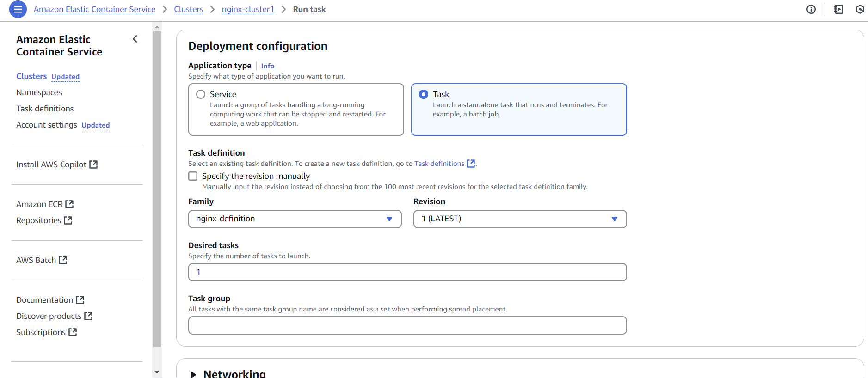The width and height of the screenshot is (868, 378).
Task: Click the nginx-cluster1 breadcrumb link
Action: (248, 9)
